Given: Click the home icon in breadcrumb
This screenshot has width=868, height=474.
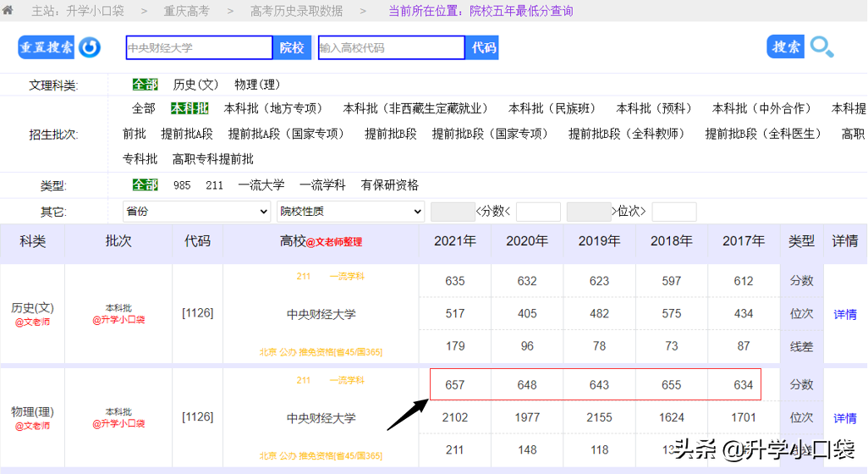Looking at the screenshot, I should [x=8, y=10].
